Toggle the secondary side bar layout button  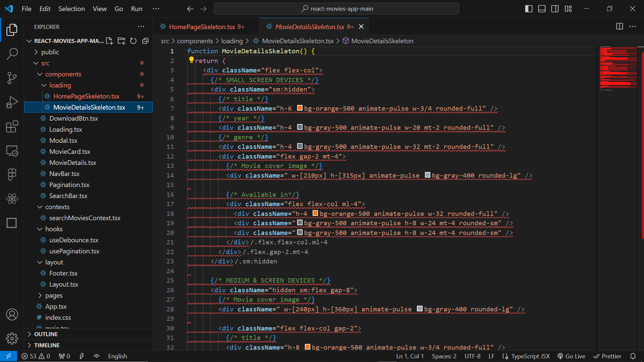click(x=555, y=9)
